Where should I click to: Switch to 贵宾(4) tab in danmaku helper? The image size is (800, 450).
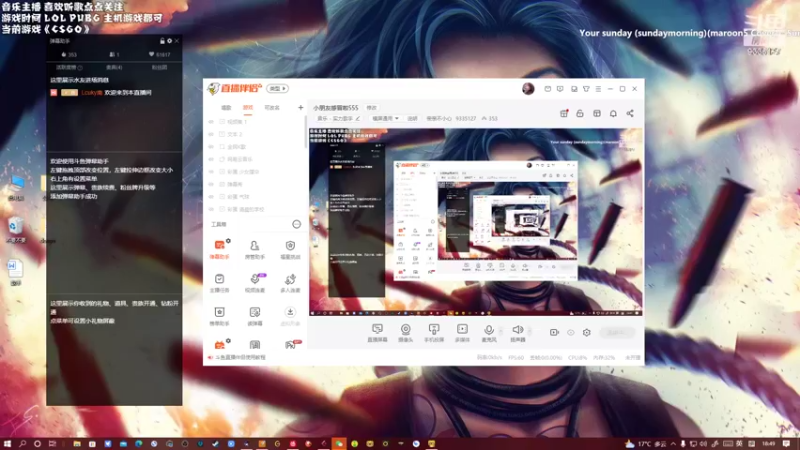coord(114,67)
